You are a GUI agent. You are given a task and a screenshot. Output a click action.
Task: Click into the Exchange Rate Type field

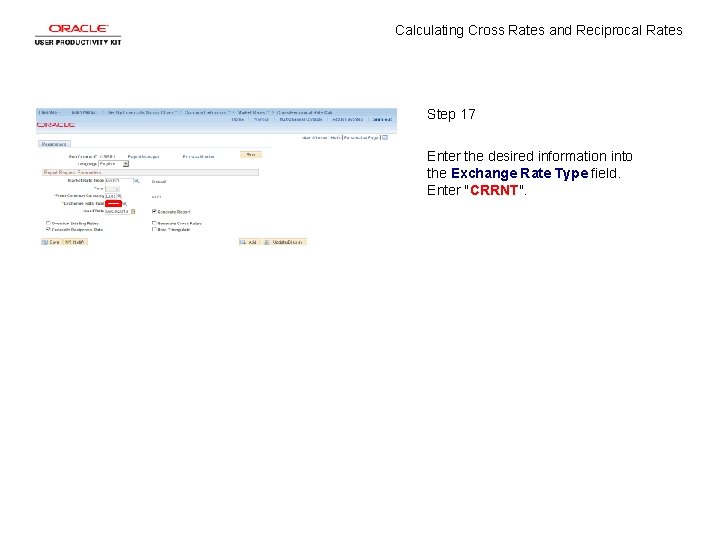[x=113, y=203]
